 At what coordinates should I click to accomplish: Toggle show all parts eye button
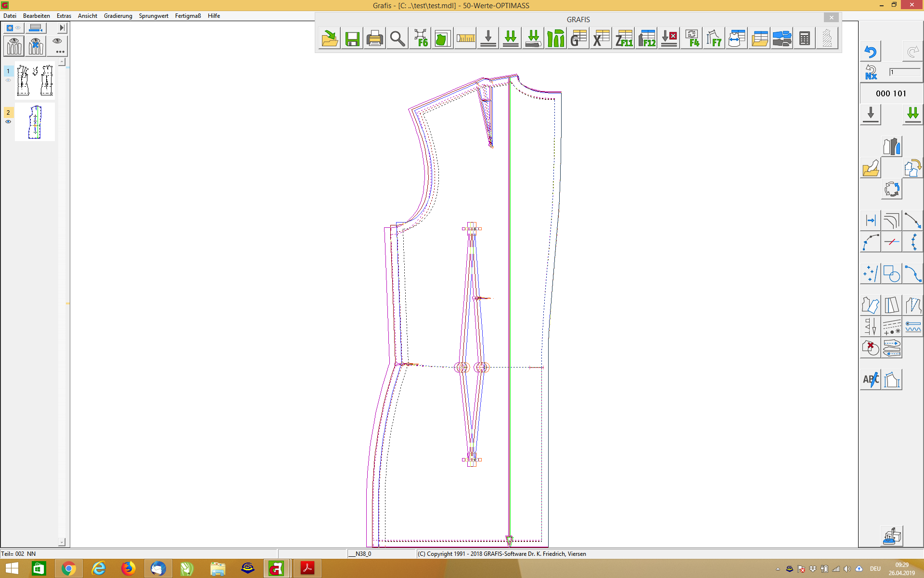14,46
